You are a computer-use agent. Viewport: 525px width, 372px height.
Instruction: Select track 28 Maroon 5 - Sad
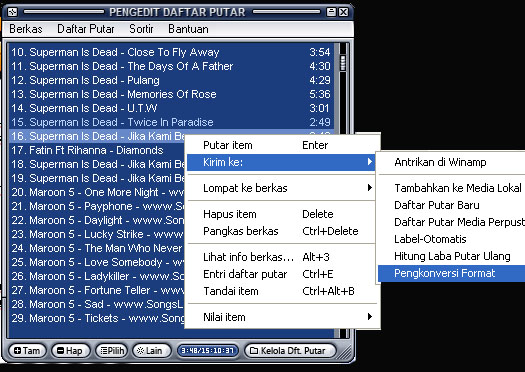(x=97, y=304)
